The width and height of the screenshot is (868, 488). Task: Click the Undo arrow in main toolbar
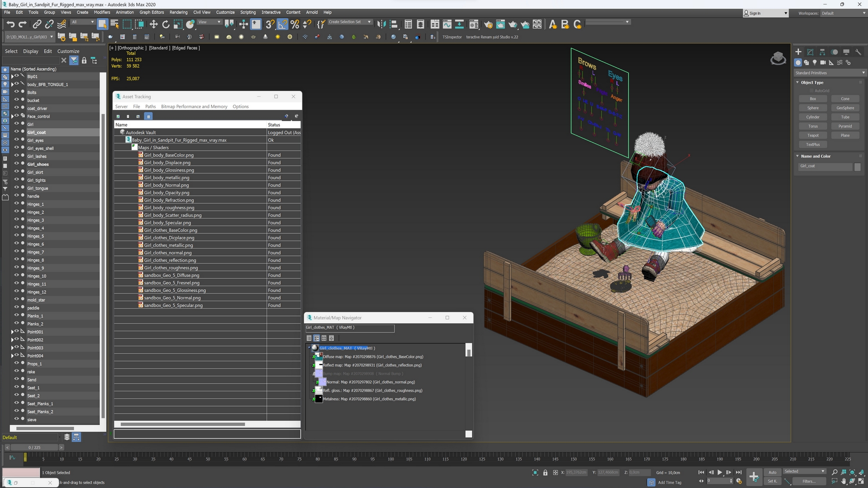(x=10, y=24)
